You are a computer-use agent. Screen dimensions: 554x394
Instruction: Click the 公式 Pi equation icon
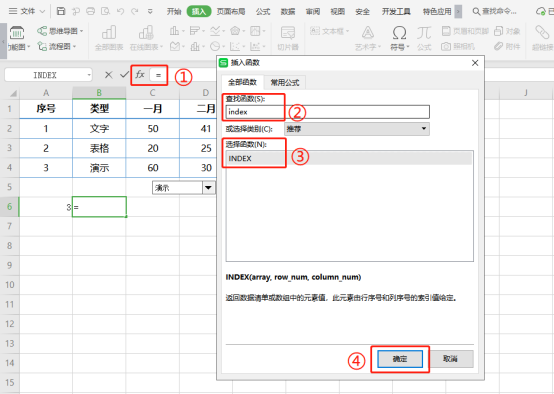(424, 33)
